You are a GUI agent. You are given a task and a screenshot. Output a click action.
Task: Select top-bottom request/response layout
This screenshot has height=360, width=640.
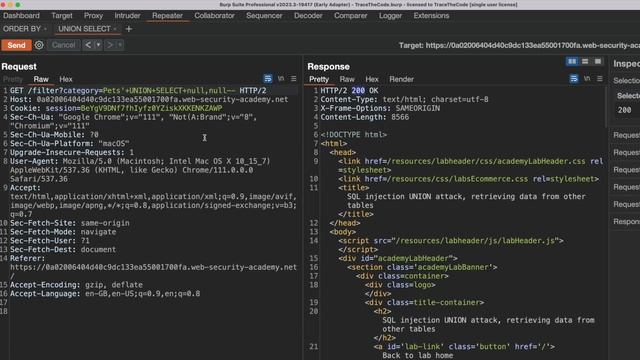(x=585, y=61)
